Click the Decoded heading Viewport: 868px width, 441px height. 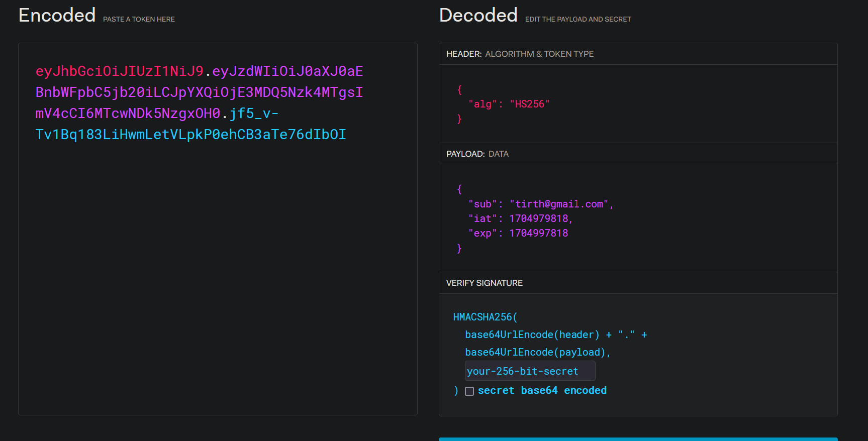point(478,15)
